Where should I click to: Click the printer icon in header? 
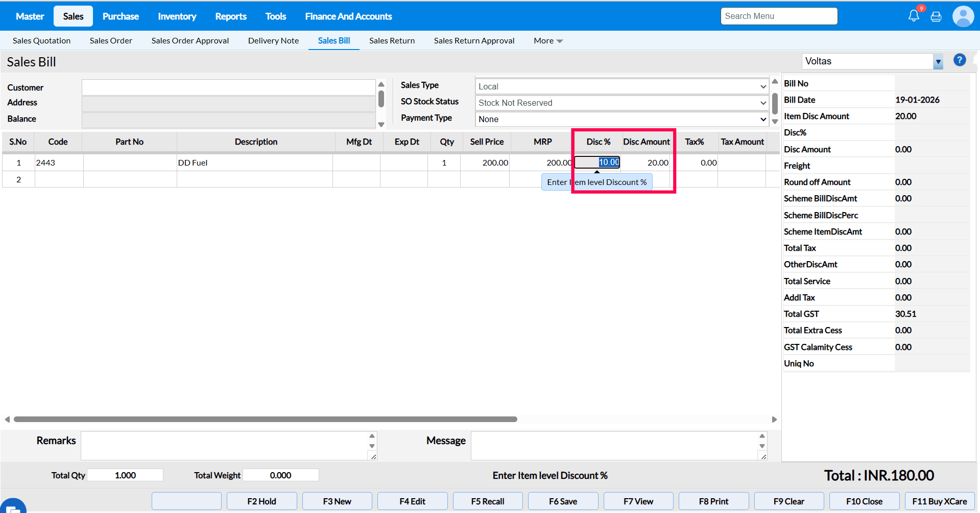point(936,17)
